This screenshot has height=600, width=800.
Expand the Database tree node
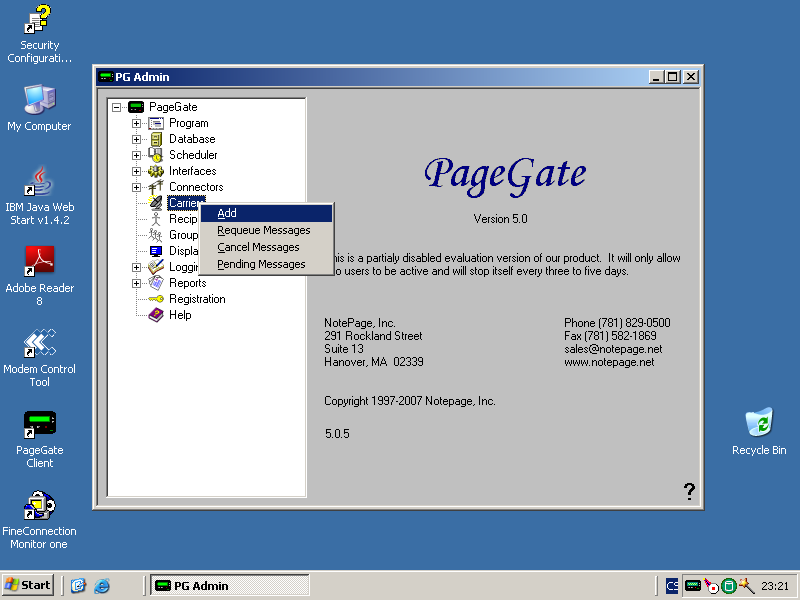[x=136, y=139]
